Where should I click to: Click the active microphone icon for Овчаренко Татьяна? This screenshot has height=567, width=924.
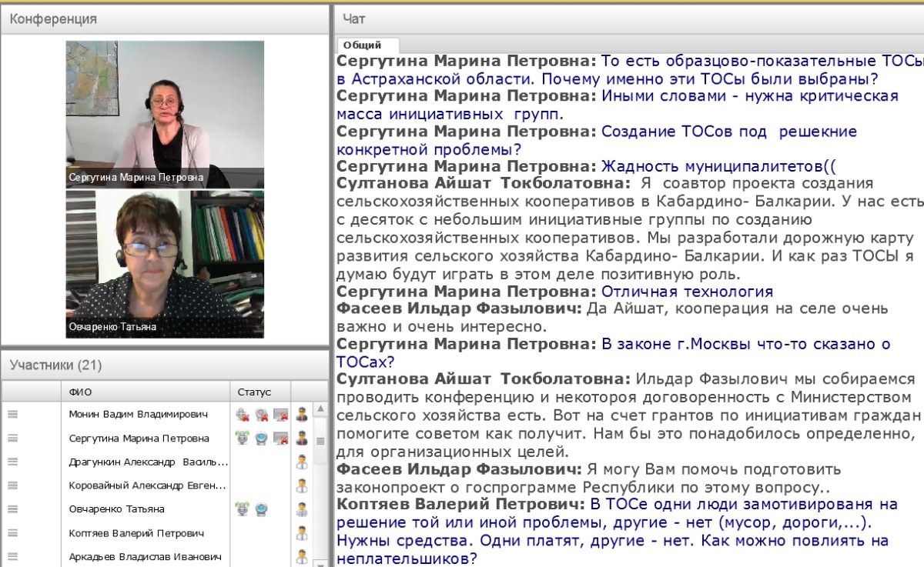click(243, 509)
